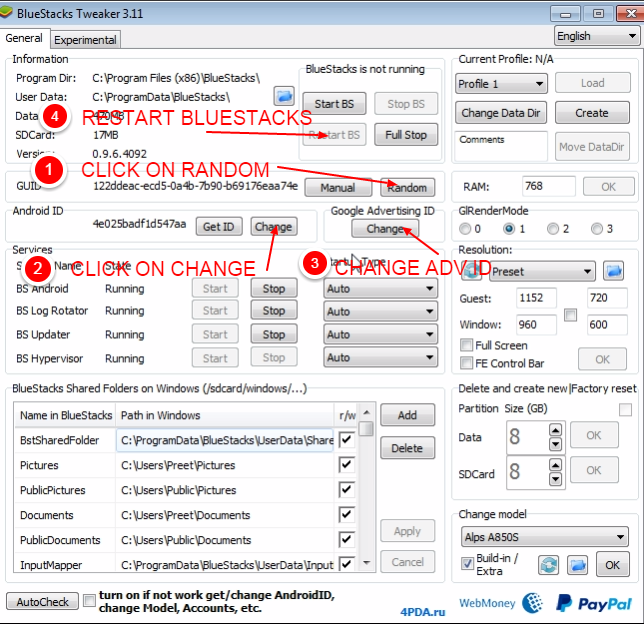The width and height of the screenshot is (644, 624).
Task: Click Add shared folder button
Action: (407, 415)
